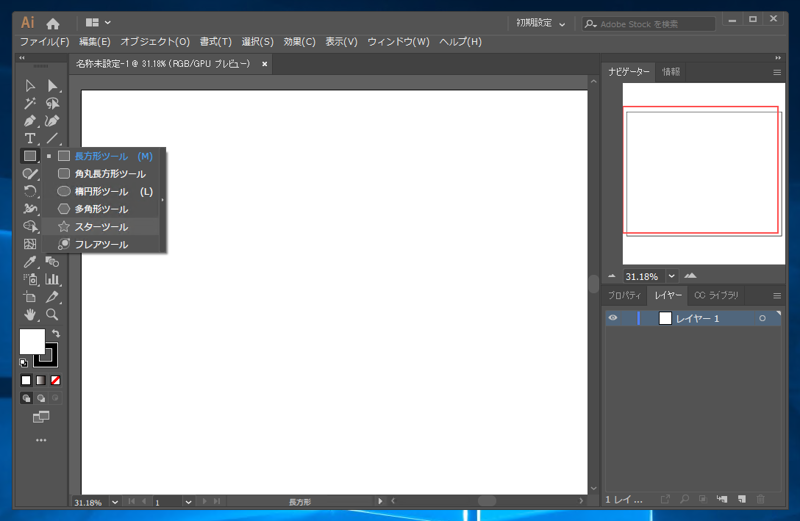Select the Flare tool (フレアツール)
Screen dimensions: 800x521
coord(100,244)
